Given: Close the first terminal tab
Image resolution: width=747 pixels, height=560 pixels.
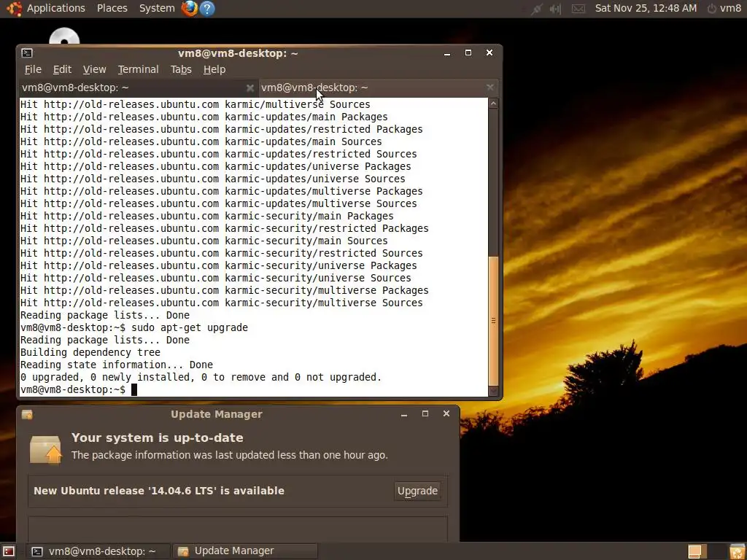Looking at the screenshot, I should click(249, 87).
